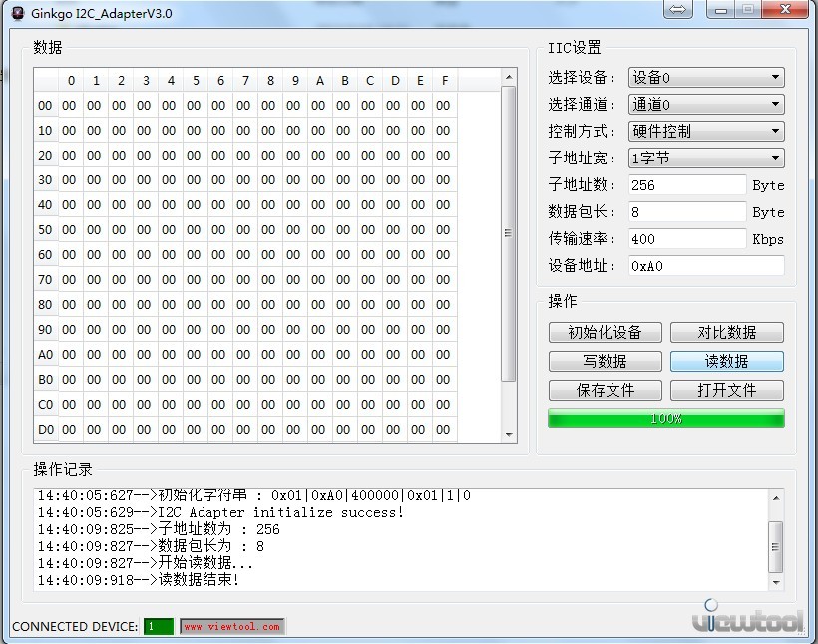818x644 pixels.
Task: Select row header C0 in data table
Action: (45, 404)
